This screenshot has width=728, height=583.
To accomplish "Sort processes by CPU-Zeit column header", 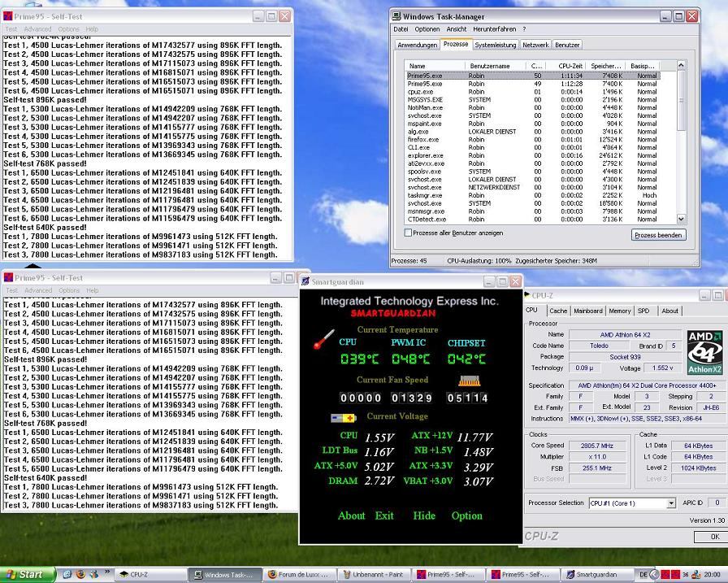I will tap(566, 66).
